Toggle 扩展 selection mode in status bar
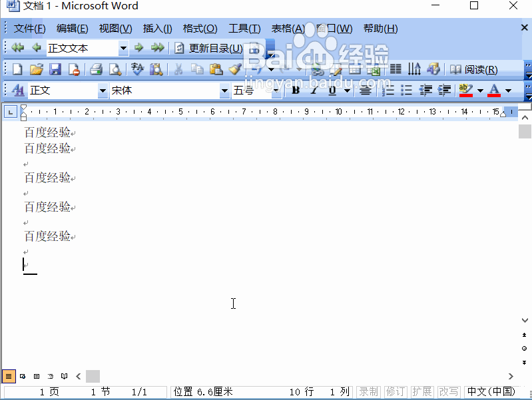The width and height of the screenshot is (532, 400). click(421, 392)
